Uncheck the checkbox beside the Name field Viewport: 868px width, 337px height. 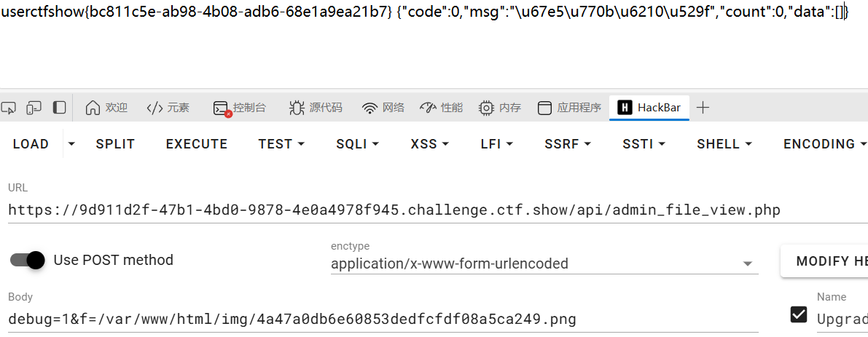[799, 314]
